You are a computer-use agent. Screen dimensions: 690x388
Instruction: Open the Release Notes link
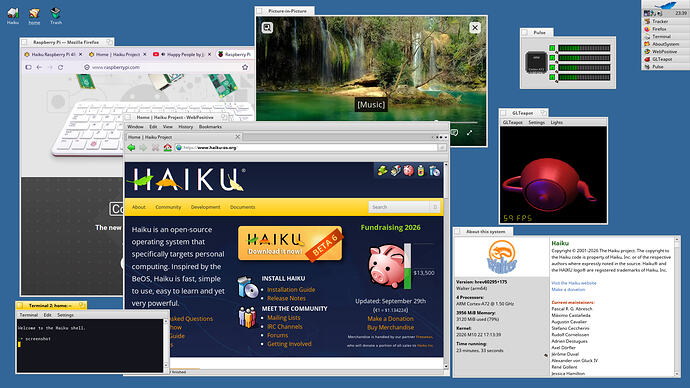click(x=286, y=298)
